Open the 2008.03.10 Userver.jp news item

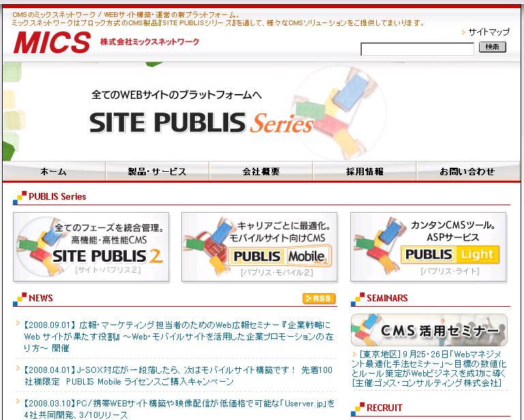179,409
